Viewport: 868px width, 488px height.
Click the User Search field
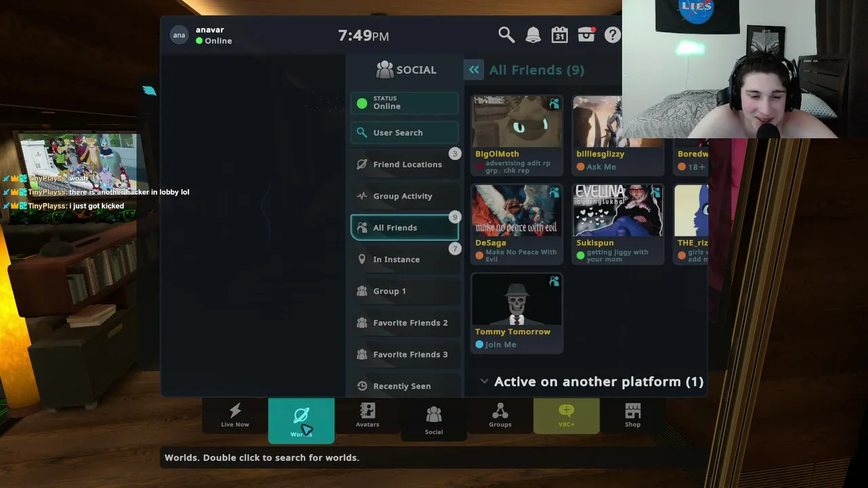(x=405, y=133)
